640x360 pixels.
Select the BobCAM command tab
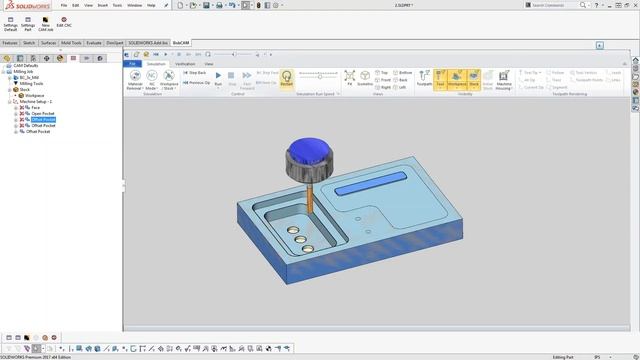tap(181, 43)
